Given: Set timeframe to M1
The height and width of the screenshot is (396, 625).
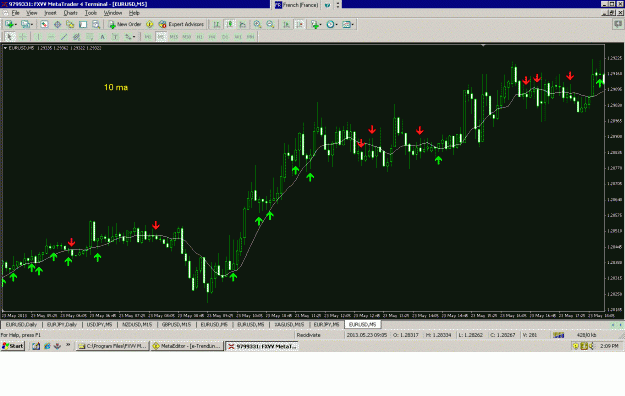Looking at the screenshot, I should 147,37.
